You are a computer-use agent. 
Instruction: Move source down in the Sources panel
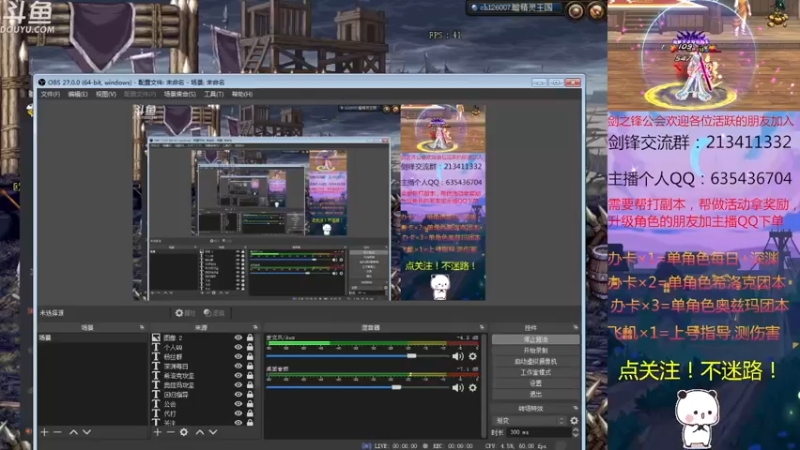coord(213,432)
